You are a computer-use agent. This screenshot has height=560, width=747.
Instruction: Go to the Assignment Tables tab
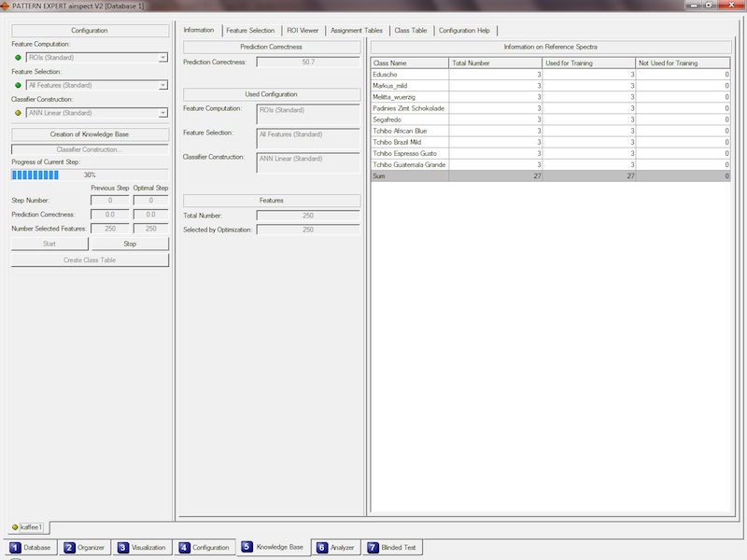click(358, 30)
